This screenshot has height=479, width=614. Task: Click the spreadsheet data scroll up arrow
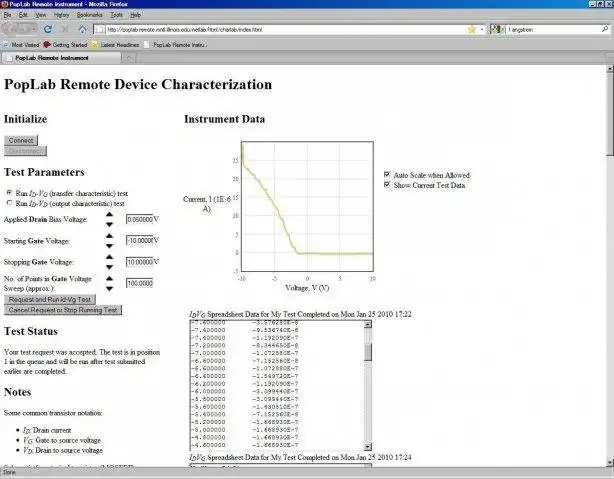[x=368, y=324]
